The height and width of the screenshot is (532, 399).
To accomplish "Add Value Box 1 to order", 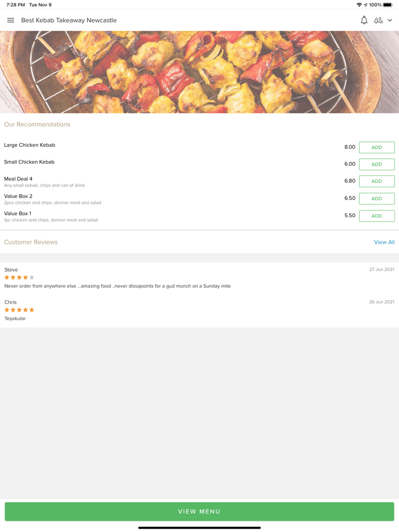I will [x=376, y=216].
